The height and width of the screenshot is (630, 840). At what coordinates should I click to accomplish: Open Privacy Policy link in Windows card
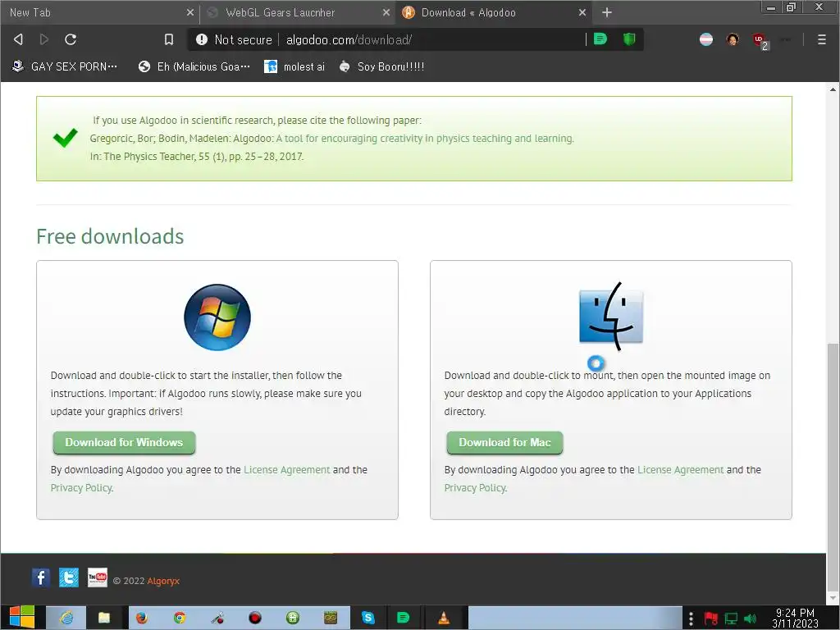(x=81, y=488)
